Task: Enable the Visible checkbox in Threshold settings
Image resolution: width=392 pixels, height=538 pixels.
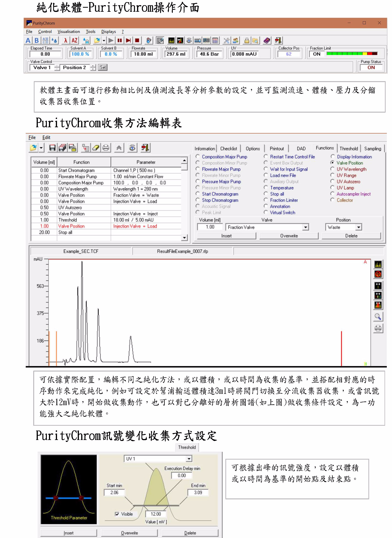Action: tap(117, 514)
